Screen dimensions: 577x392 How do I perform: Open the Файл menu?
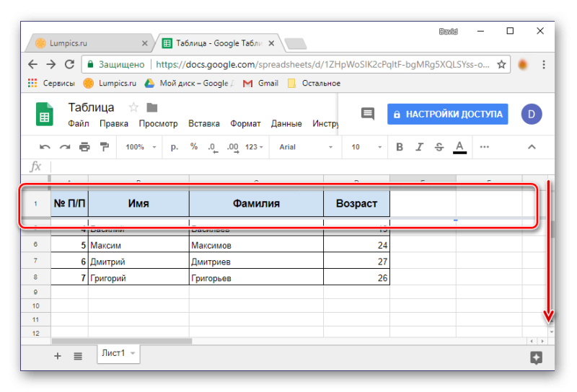point(79,124)
